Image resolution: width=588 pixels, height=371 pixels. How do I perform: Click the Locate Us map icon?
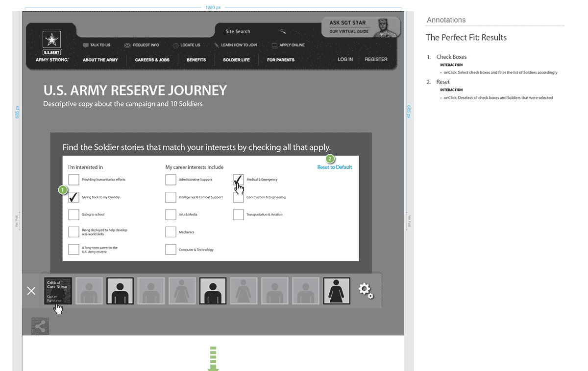pyautogui.click(x=175, y=45)
